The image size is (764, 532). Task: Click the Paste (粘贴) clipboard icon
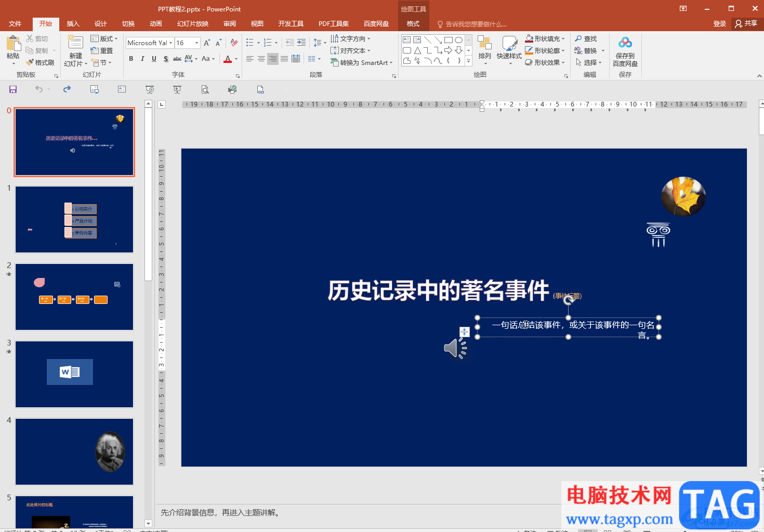point(13,44)
